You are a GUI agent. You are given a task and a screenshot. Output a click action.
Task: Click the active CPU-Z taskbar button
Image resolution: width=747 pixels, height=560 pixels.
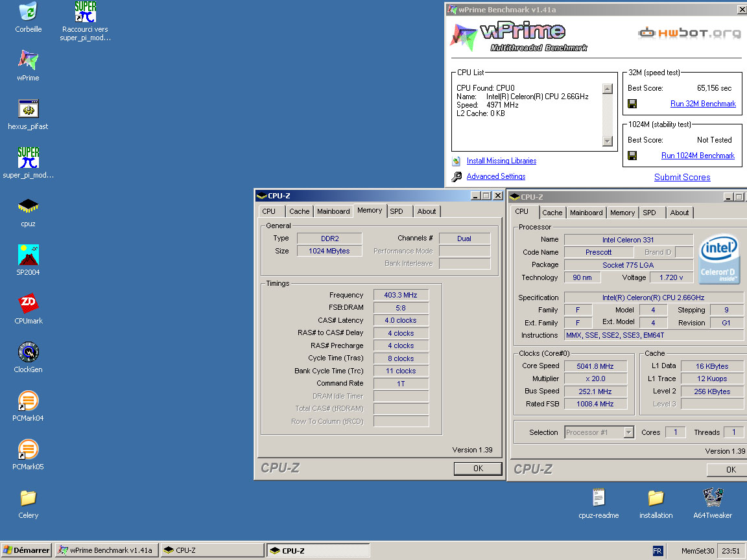(318, 550)
